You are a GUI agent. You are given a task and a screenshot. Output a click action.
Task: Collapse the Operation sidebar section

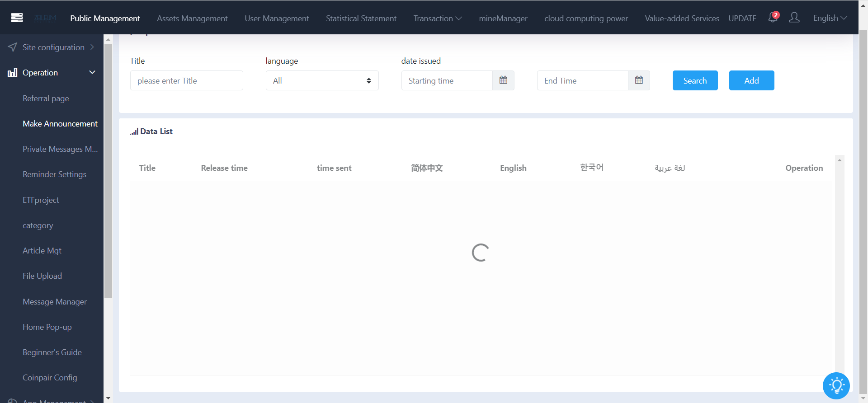92,72
